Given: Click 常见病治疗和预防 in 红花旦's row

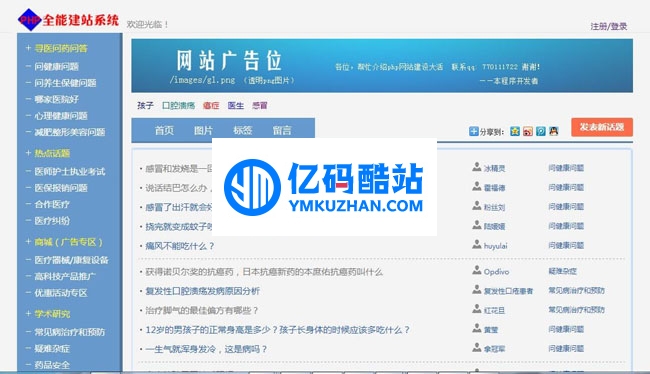Looking at the screenshot, I should click(576, 310).
